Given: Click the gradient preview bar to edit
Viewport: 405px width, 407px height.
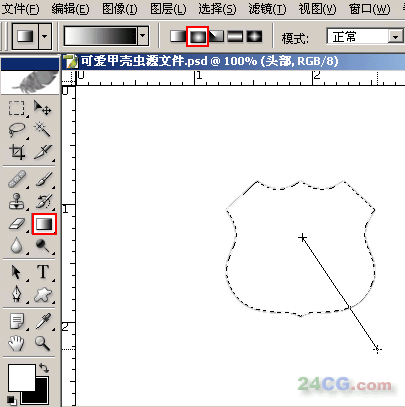Looking at the screenshot, I should pyautogui.click(x=101, y=36).
